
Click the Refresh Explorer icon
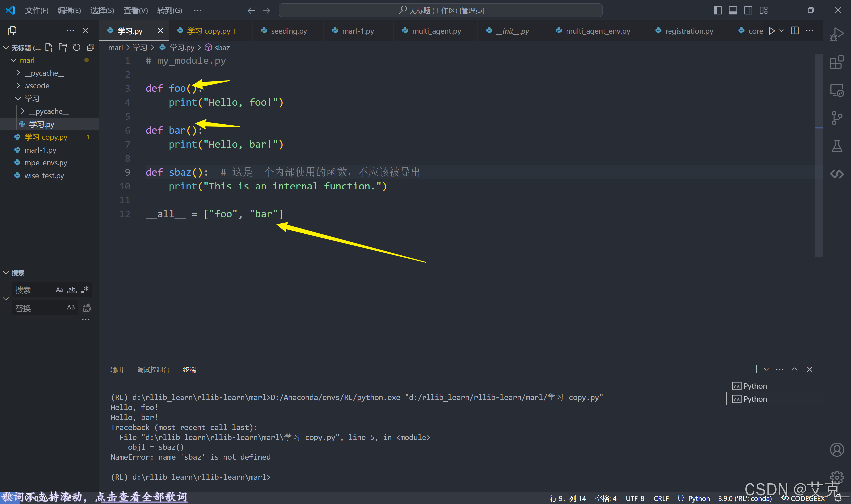pos(77,48)
